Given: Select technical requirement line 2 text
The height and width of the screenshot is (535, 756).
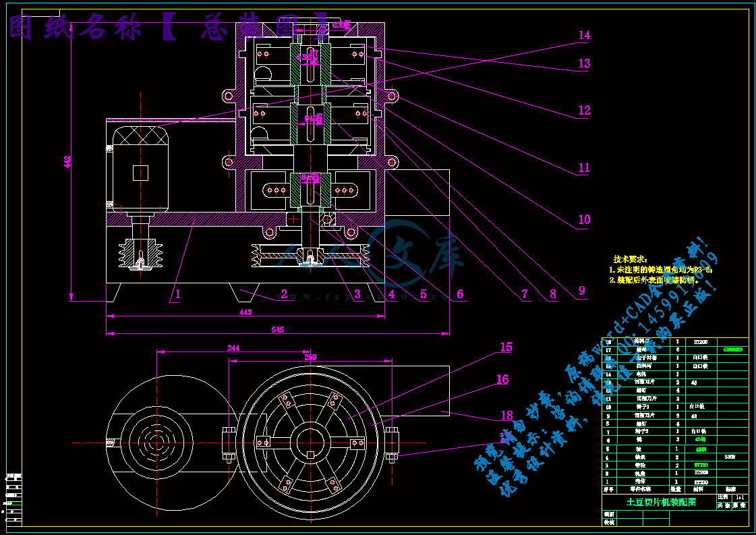Looking at the screenshot, I should click(x=653, y=280).
